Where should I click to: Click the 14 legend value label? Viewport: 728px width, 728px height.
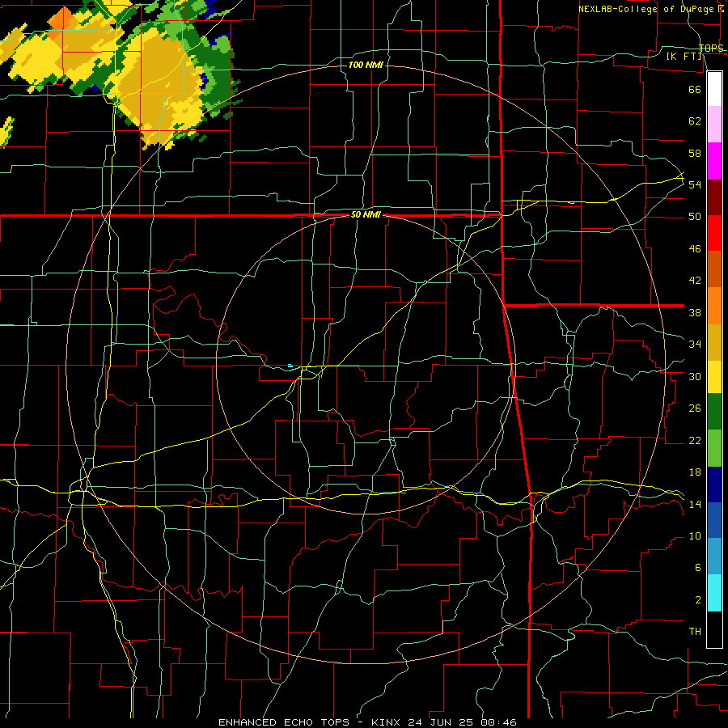click(x=695, y=504)
